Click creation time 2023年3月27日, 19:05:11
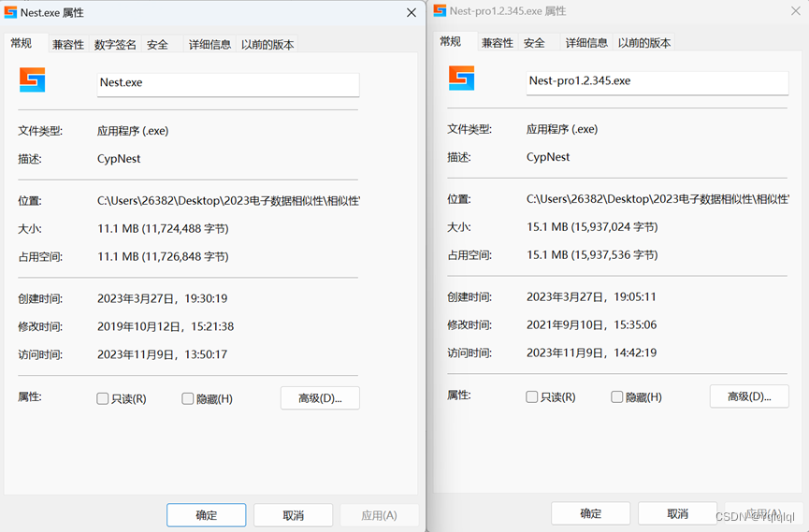 coord(591,296)
